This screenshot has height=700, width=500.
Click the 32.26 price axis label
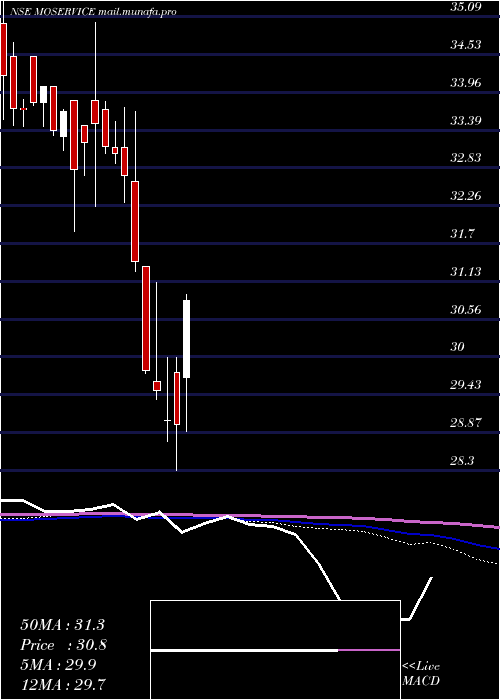point(466,196)
